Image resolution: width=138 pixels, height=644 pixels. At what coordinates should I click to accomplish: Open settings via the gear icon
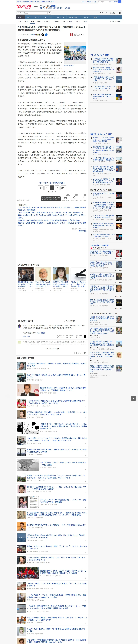click(120, 13)
